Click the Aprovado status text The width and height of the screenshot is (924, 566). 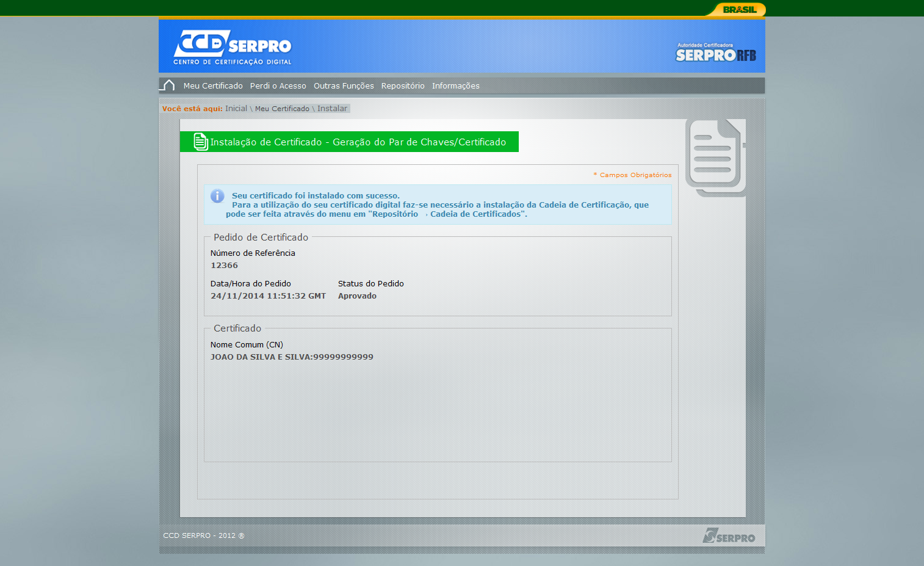357,296
